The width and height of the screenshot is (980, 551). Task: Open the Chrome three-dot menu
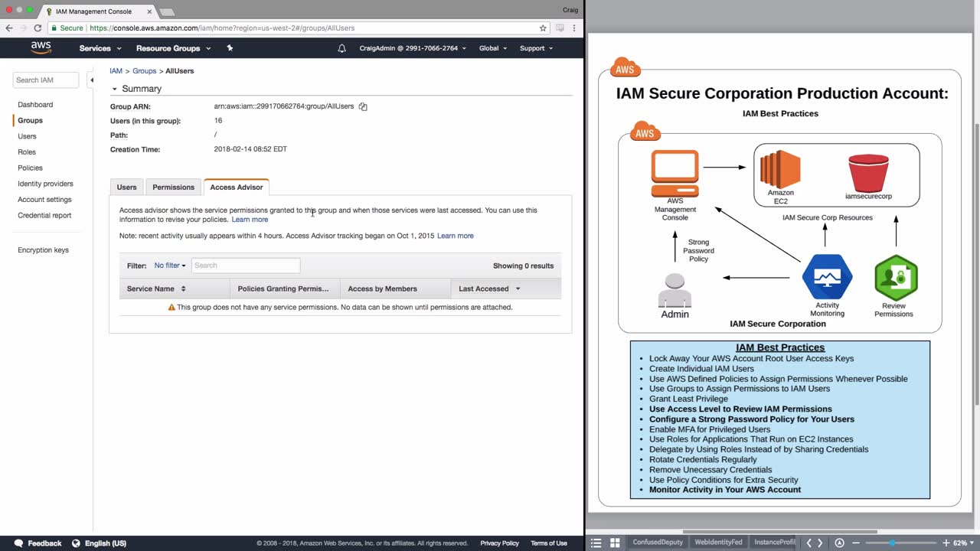click(574, 28)
